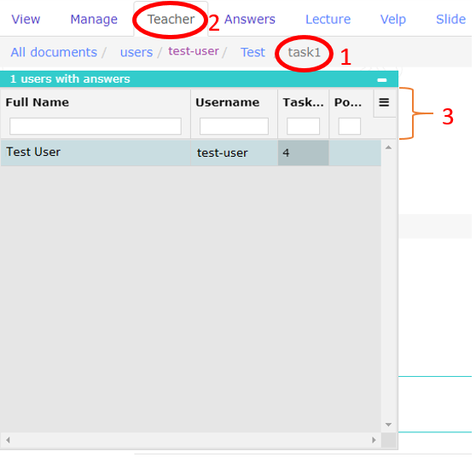This screenshot has height=457, width=476.
Task: Sort by Points column header
Action: point(348,102)
